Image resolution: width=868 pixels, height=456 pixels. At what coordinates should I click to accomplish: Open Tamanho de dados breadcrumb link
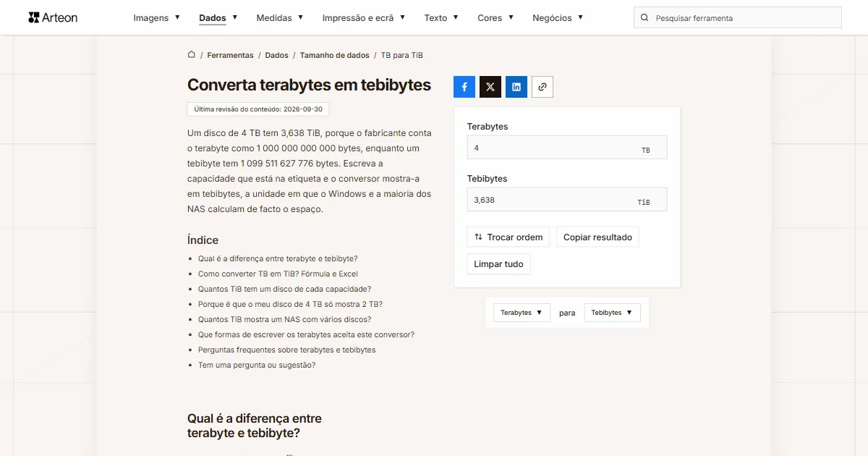(334, 55)
